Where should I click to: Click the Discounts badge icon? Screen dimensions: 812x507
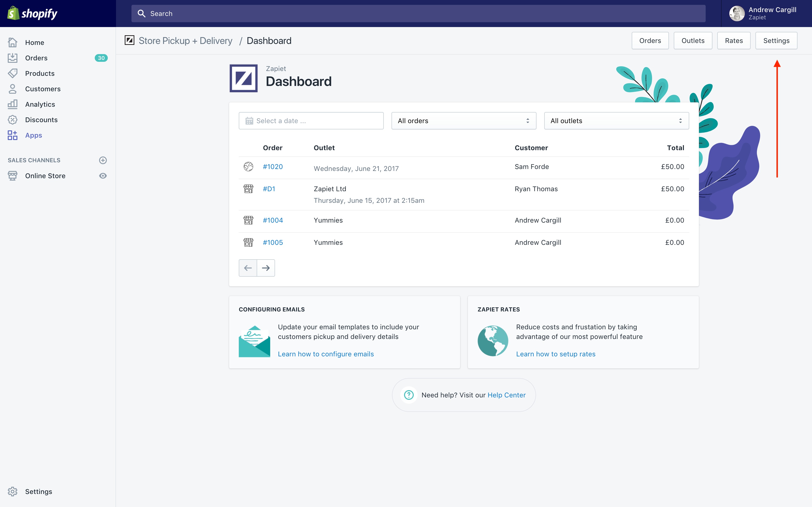(x=12, y=120)
